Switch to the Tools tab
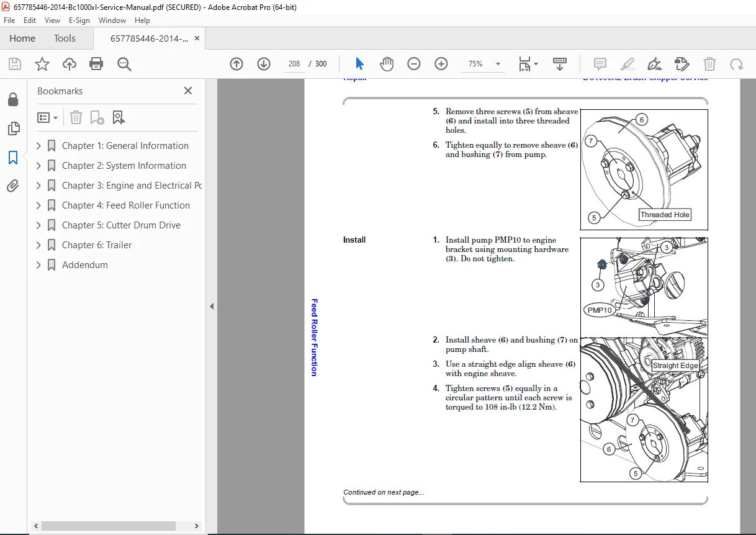Screen dimensions: 756x535 pyautogui.click(x=65, y=38)
